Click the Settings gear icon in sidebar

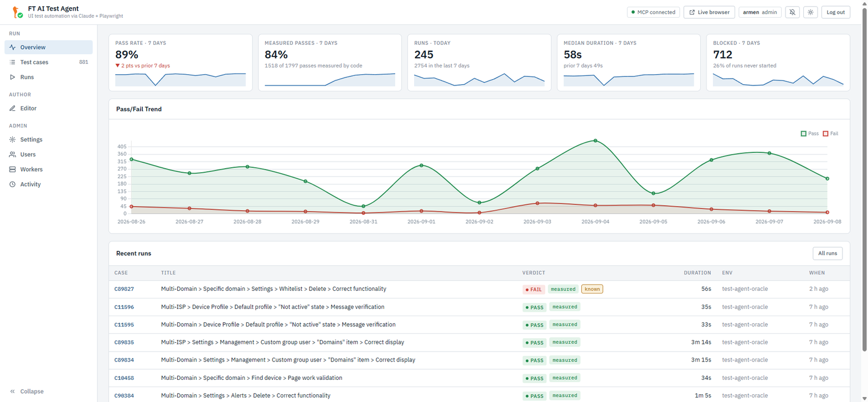click(13, 140)
